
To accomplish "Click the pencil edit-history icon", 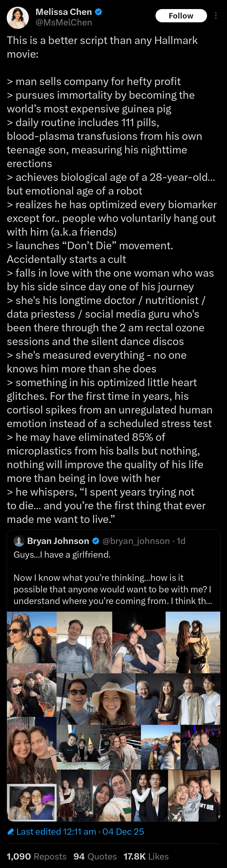I will 11,832.
